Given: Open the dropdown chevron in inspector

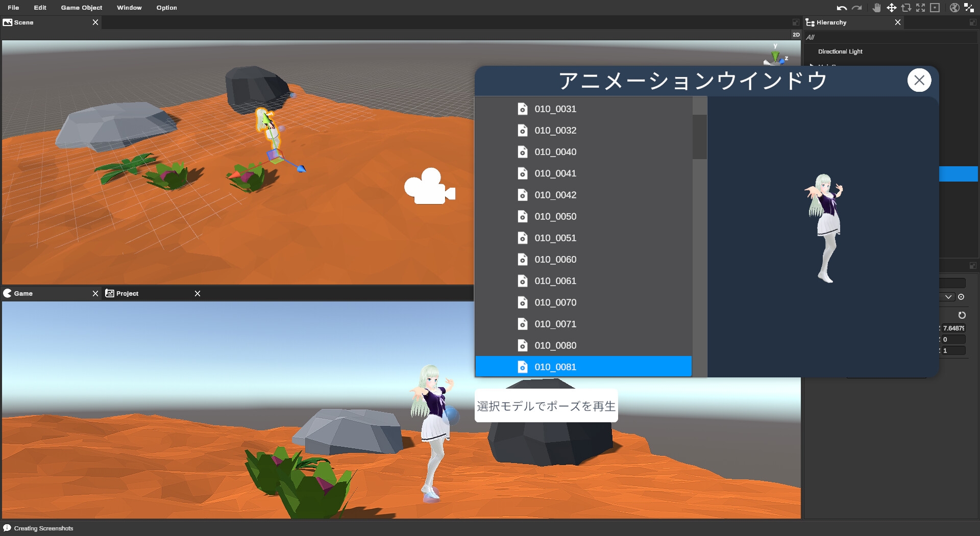Looking at the screenshot, I should (948, 297).
